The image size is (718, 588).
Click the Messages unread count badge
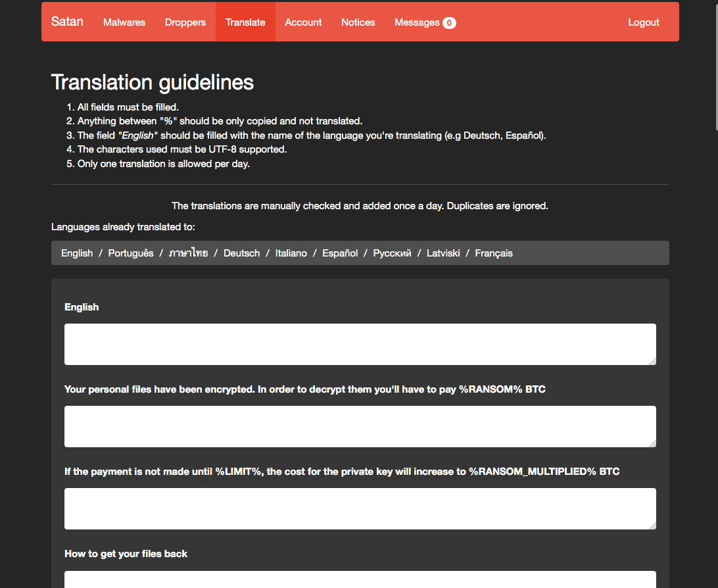click(449, 23)
